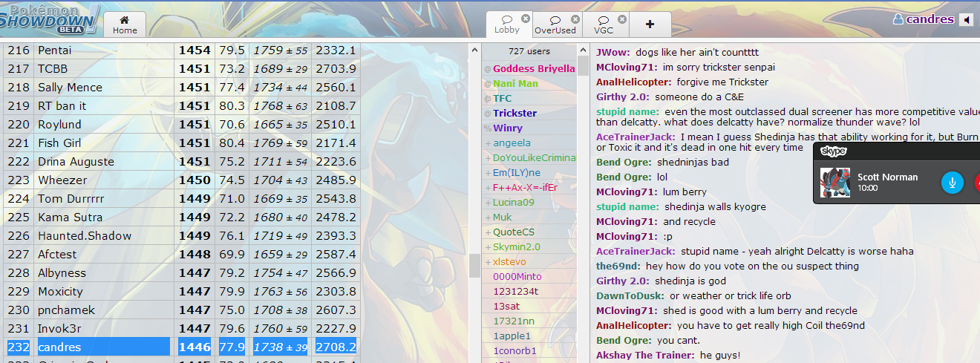Viewport: 980px width, 363px height.
Task: Close the Lobby chat tab
Action: (x=526, y=19)
